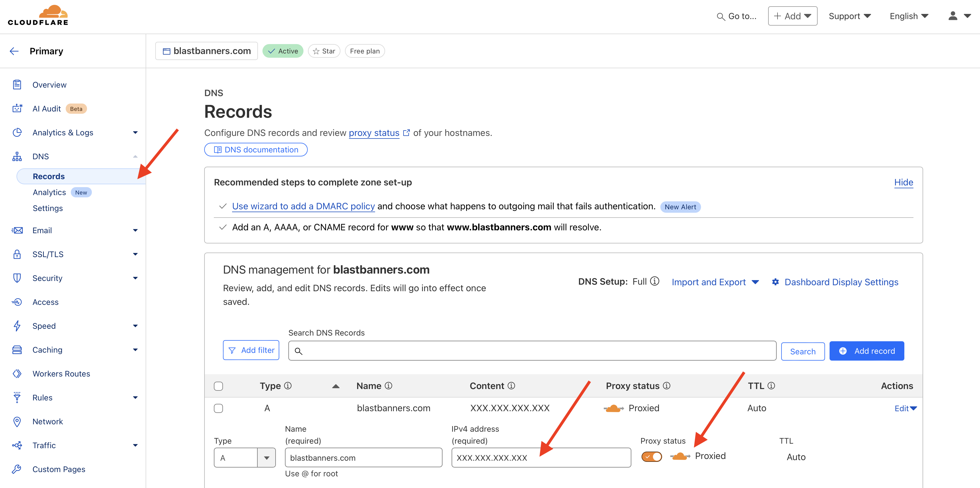Toggle the select-all records checkbox
Viewport: 980px width, 488px height.
click(x=218, y=386)
